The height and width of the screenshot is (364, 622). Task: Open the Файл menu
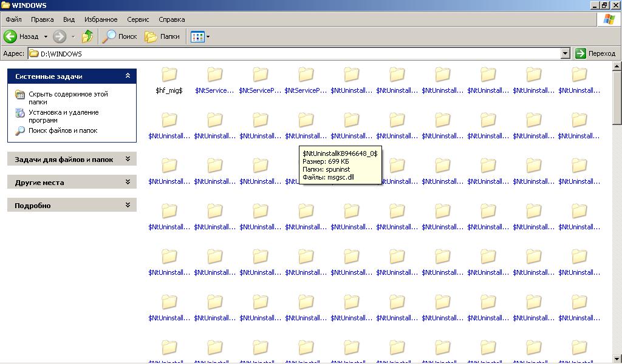click(x=13, y=19)
